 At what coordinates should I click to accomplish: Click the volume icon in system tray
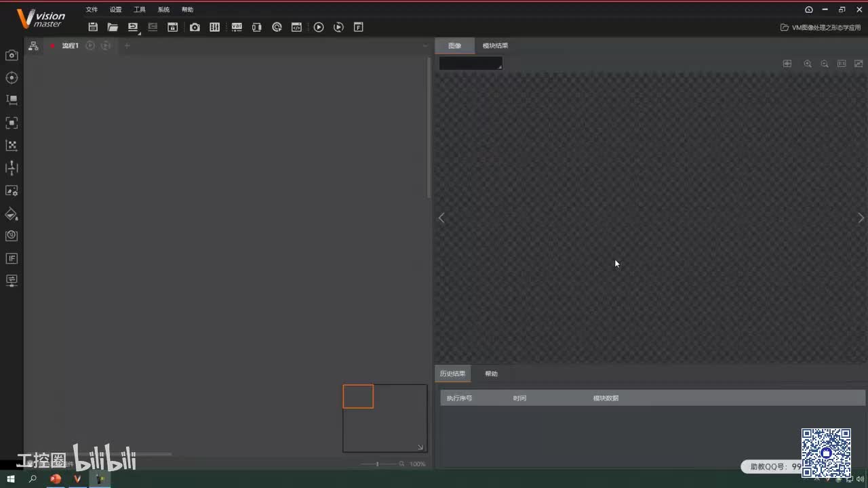click(860, 479)
